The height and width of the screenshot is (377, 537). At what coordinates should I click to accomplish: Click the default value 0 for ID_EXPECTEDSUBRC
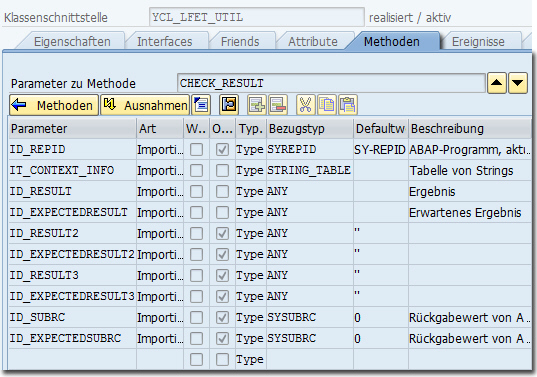(x=381, y=338)
